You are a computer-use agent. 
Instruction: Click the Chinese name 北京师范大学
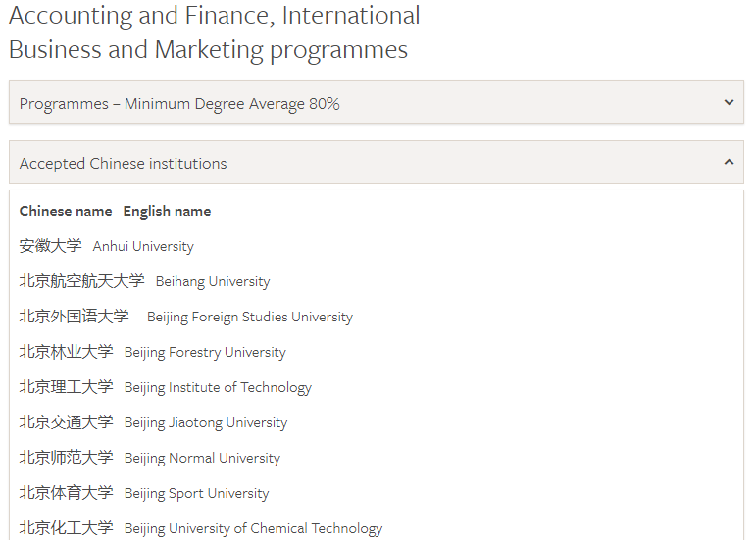point(67,458)
